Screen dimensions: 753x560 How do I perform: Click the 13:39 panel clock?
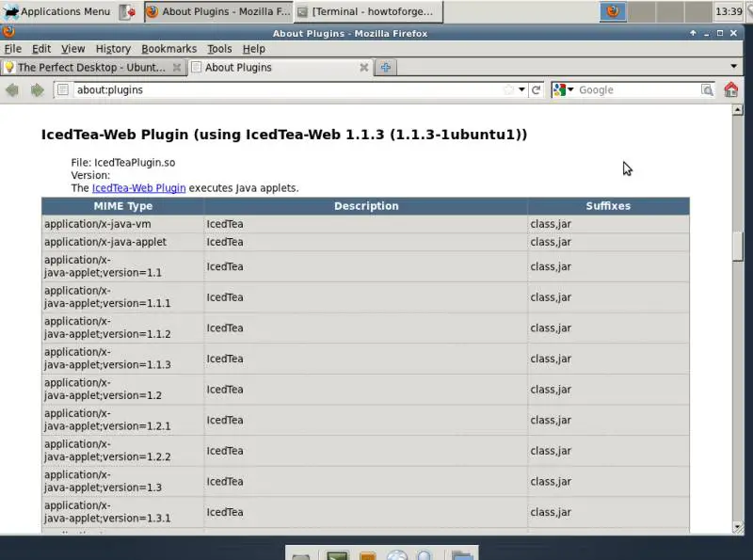(x=729, y=11)
